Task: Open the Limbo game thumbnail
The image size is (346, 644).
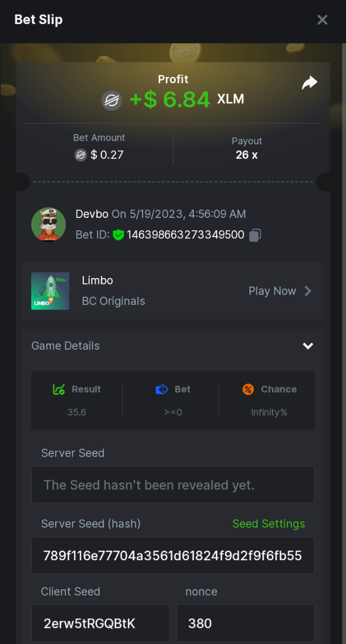Action: pyautogui.click(x=50, y=291)
